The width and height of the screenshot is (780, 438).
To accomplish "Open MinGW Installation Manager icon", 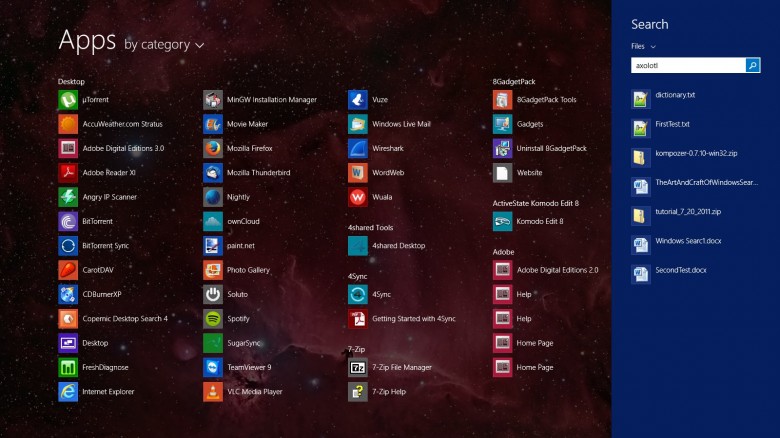I will [x=213, y=100].
